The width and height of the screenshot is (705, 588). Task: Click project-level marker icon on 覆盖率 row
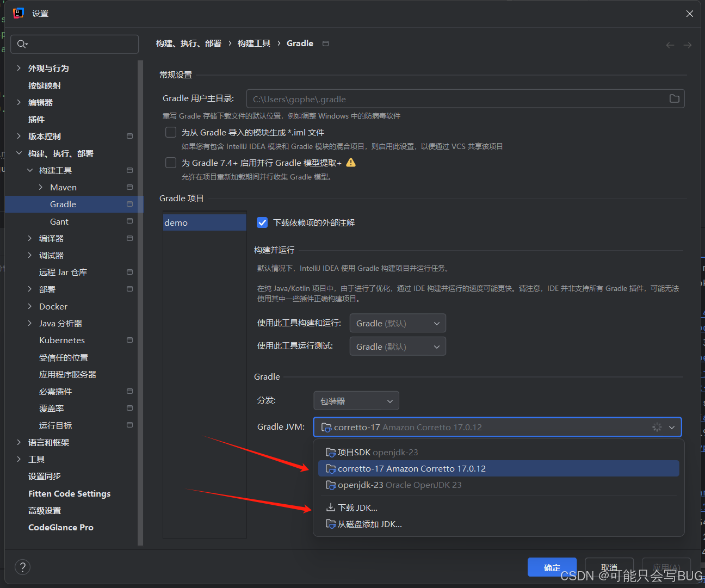(129, 408)
